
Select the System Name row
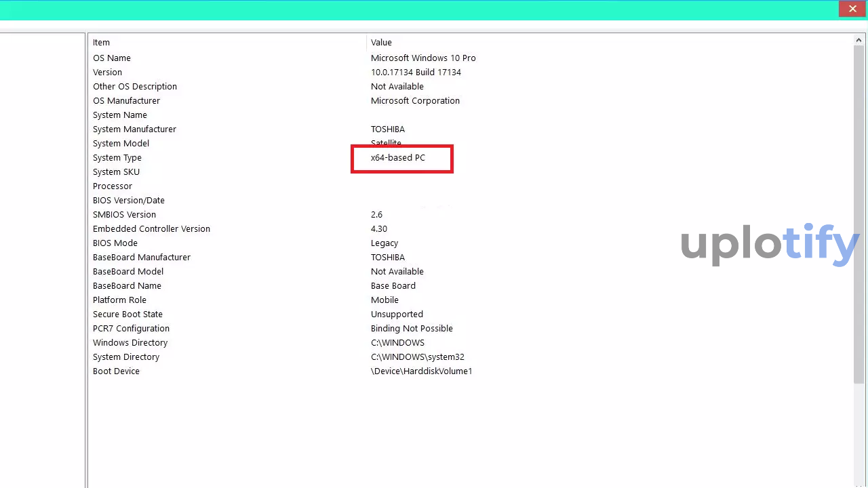coord(471,115)
